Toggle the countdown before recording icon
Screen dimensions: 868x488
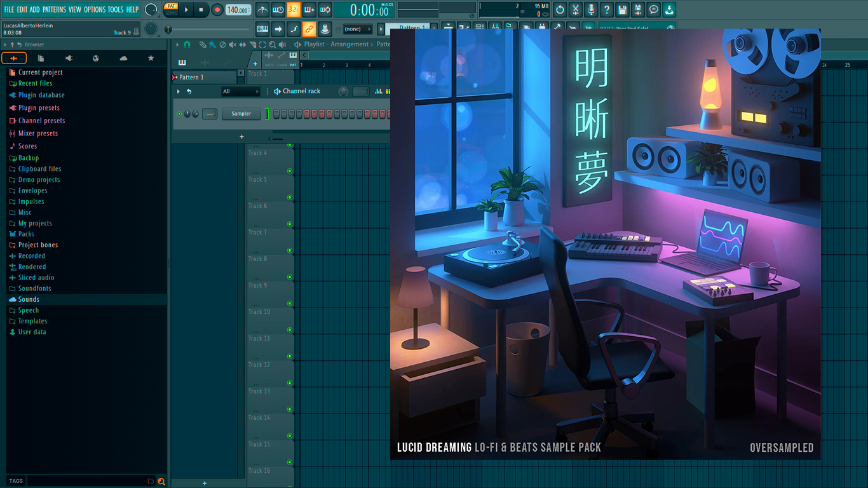[x=278, y=10]
